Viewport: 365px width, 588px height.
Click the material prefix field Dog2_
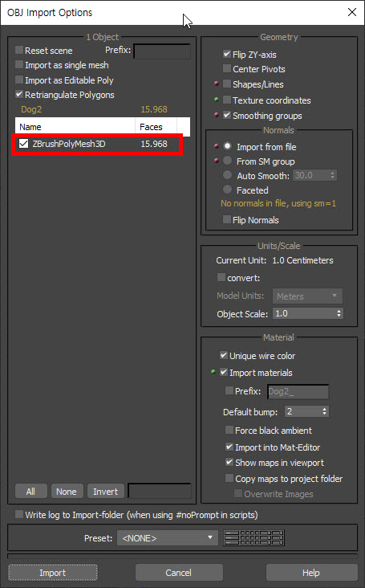[298, 391]
